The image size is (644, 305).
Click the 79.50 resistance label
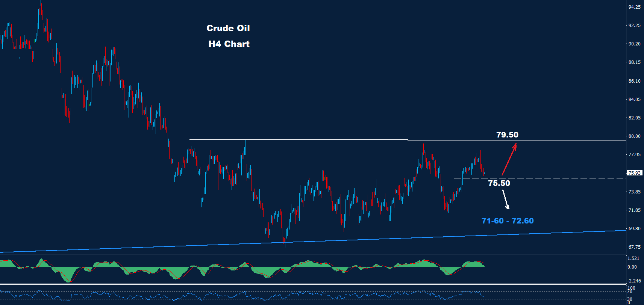click(x=507, y=134)
